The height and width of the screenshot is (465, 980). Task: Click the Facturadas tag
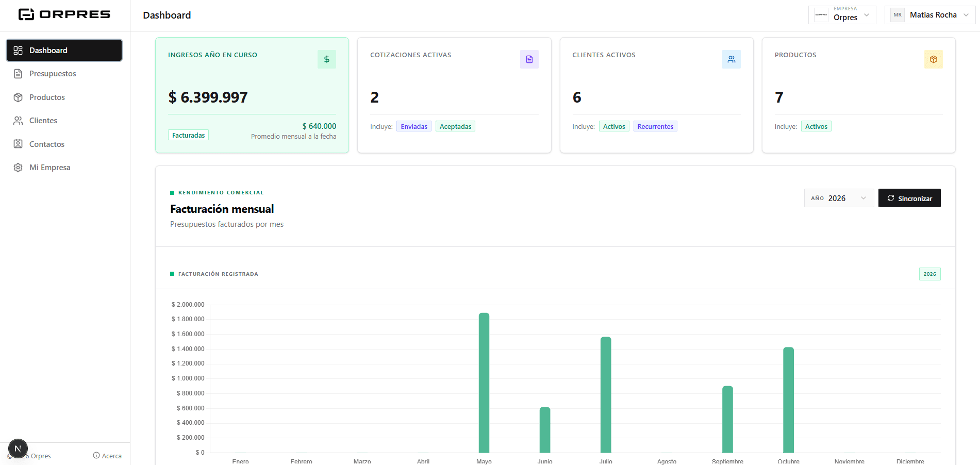[x=189, y=136]
